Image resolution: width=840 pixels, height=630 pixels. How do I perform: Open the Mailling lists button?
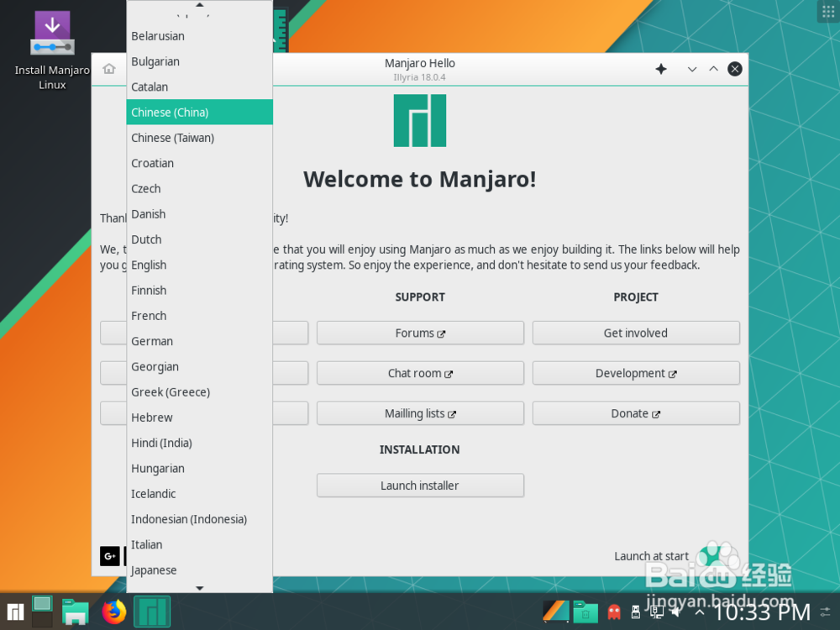pyautogui.click(x=420, y=413)
